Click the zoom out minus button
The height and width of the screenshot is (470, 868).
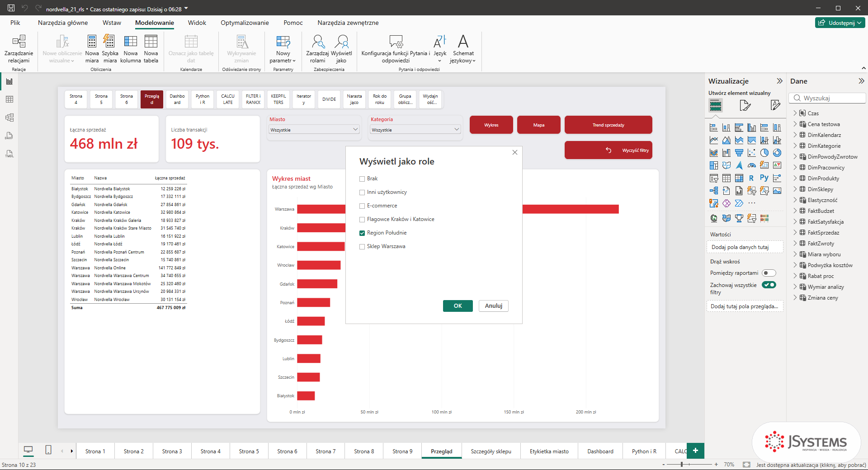pyautogui.click(x=664, y=465)
